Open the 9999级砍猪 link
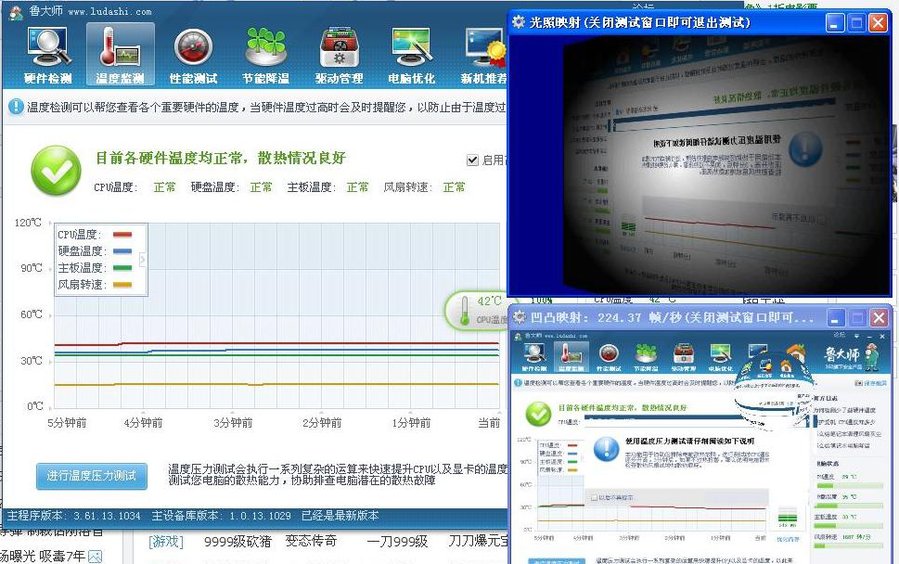 tap(237, 542)
